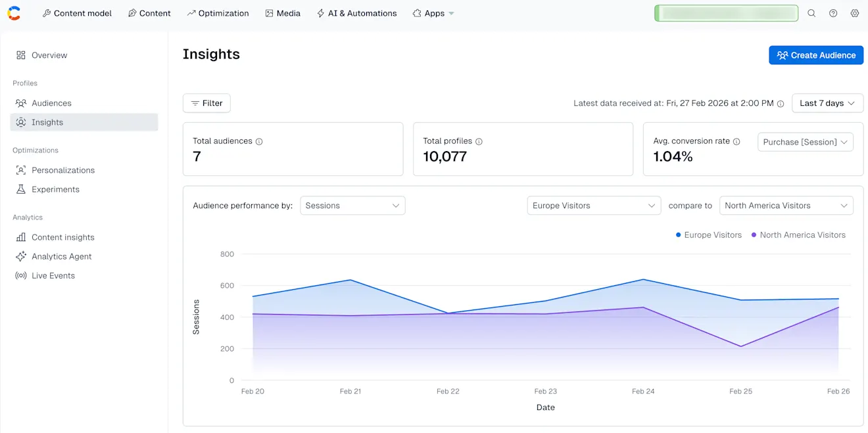Change the Purchase [Session] conversion metric dropdown
The height and width of the screenshot is (433, 868).
[805, 141]
